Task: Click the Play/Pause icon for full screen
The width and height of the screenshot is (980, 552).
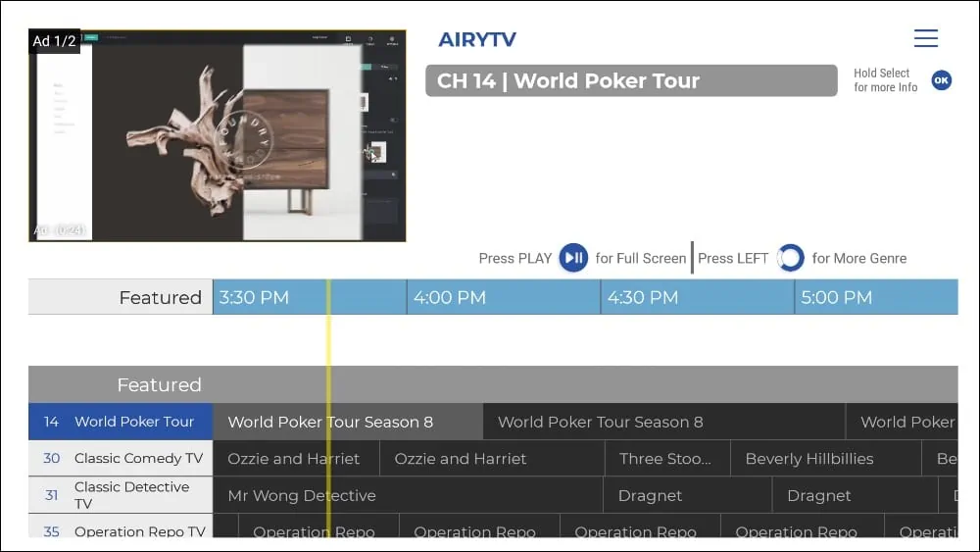Action: click(573, 258)
